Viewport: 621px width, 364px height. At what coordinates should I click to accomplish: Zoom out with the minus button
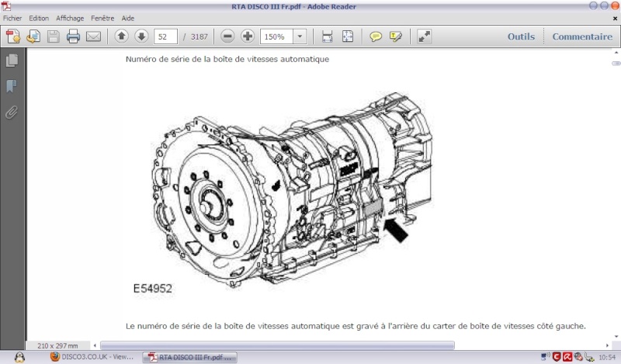pyautogui.click(x=227, y=36)
